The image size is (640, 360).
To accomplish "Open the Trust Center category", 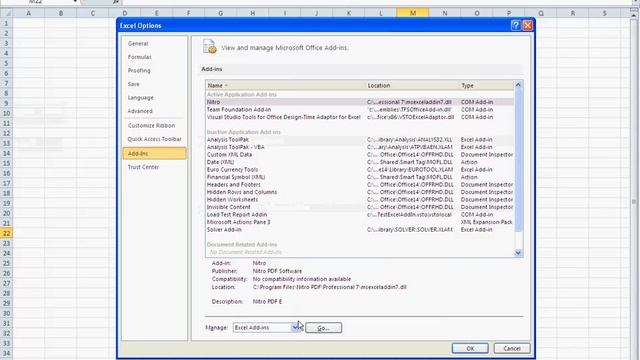I will click(143, 167).
